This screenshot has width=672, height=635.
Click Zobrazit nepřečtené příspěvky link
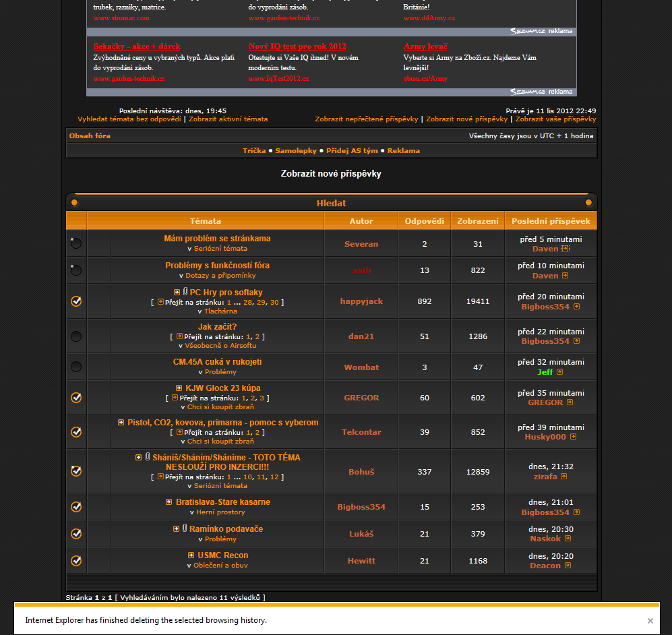(x=366, y=119)
